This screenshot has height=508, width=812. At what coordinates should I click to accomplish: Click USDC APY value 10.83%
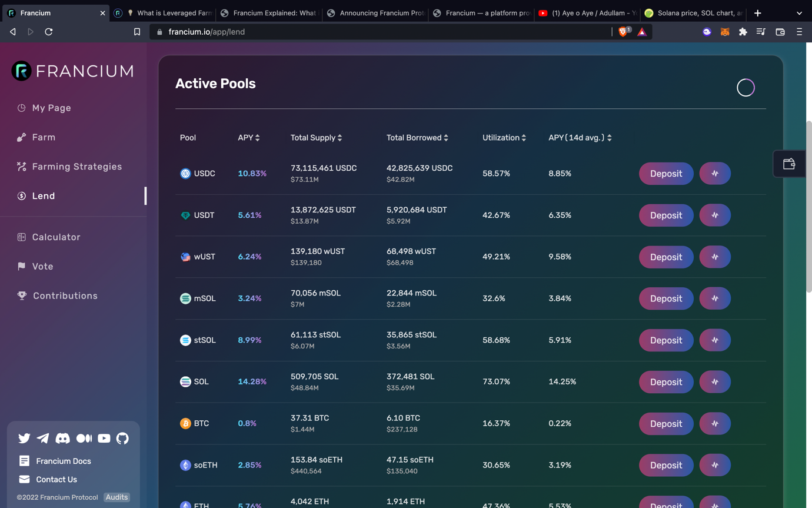252,174
